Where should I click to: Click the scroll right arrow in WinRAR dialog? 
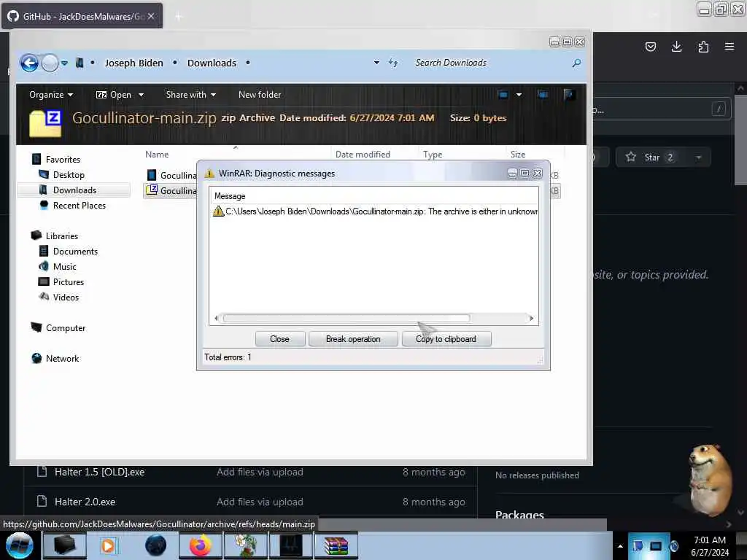(532, 318)
